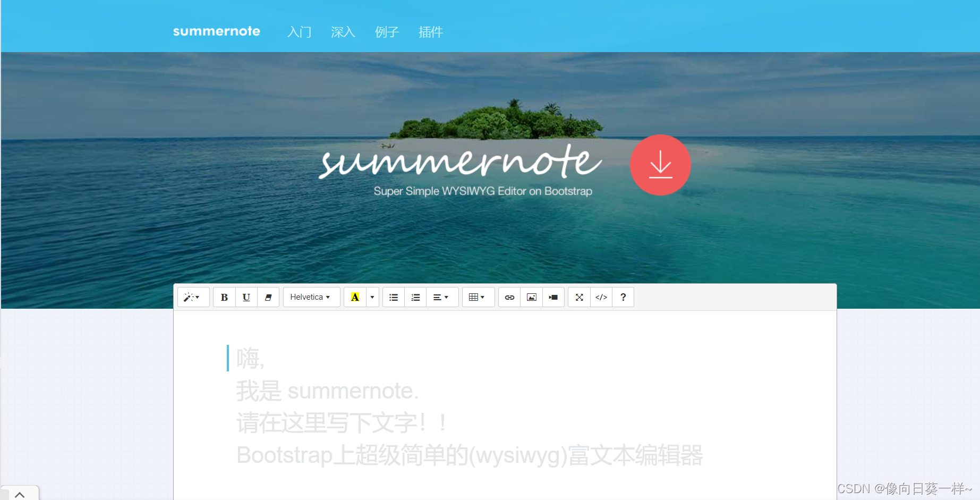Click into the editor text area at 嗨
The image size is (980, 500).
(x=250, y=359)
